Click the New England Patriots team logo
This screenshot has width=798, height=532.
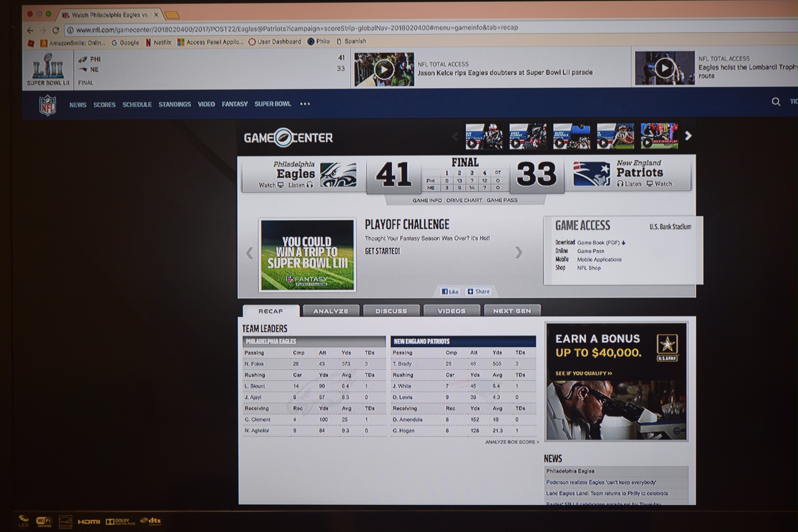tap(591, 173)
